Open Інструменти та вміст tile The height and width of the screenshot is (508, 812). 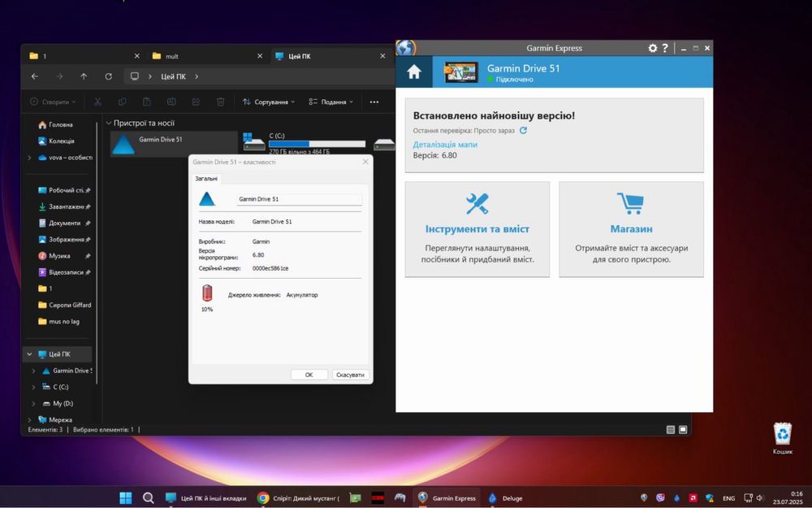click(x=477, y=229)
